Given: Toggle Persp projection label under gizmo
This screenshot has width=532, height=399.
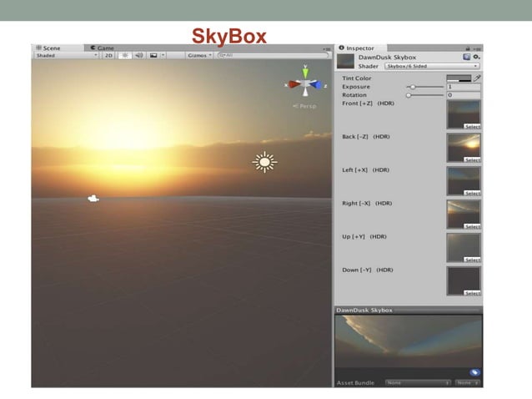Looking at the screenshot, I should [x=304, y=106].
